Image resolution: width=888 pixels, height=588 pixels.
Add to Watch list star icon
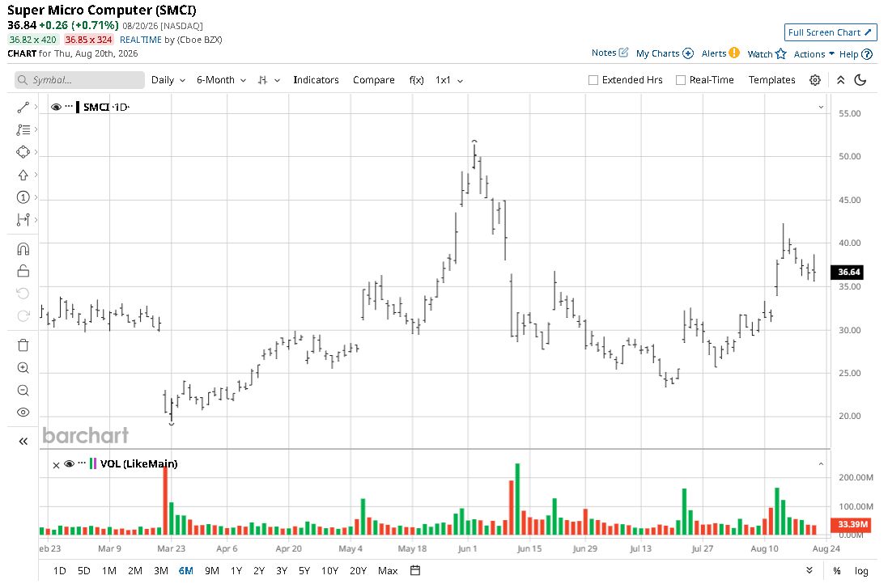(781, 53)
